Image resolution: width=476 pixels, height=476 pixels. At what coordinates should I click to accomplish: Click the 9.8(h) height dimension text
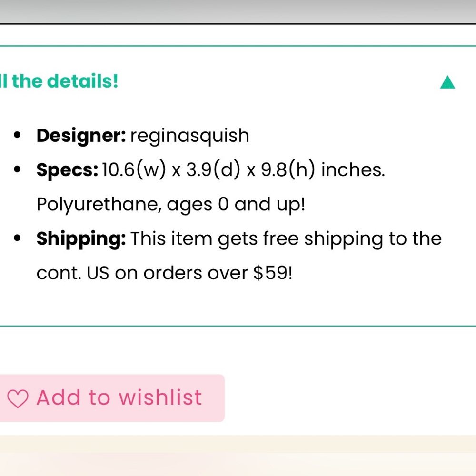tap(288, 170)
